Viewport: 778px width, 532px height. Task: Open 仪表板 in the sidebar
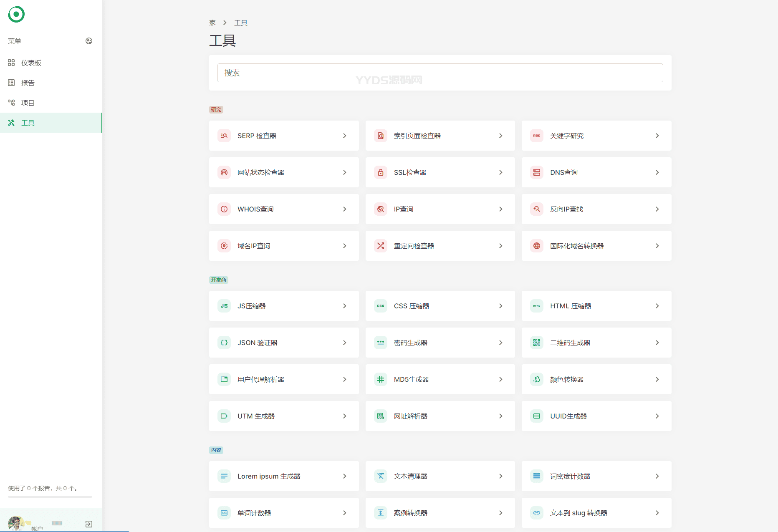51,63
